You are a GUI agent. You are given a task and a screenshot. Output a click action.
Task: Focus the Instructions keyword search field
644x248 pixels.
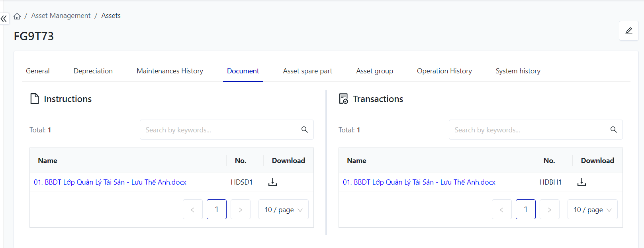pyautogui.click(x=219, y=130)
